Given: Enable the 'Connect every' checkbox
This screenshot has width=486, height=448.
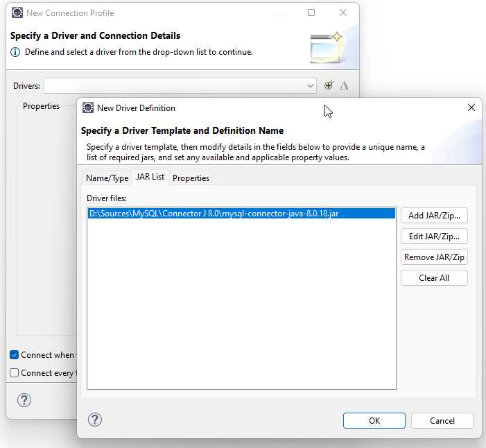Looking at the screenshot, I should pos(15,372).
